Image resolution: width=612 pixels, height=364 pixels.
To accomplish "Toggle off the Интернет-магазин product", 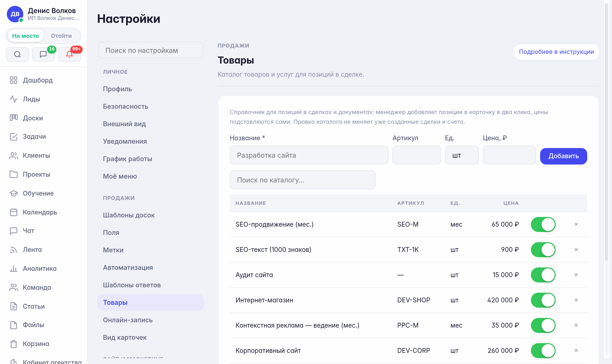I will tap(543, 300).
